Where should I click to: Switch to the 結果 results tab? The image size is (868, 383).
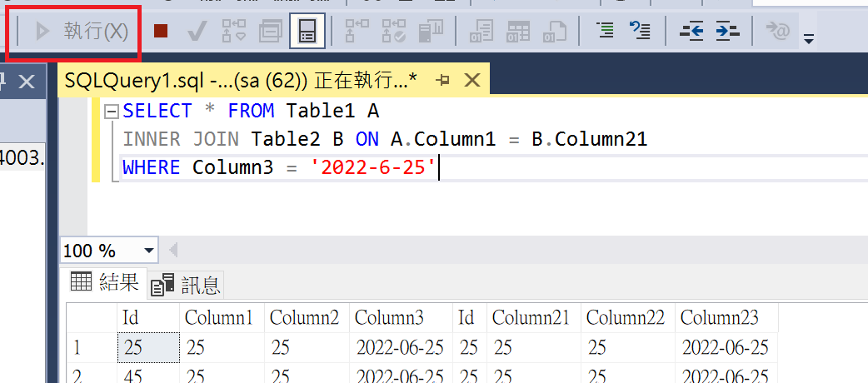104,283
